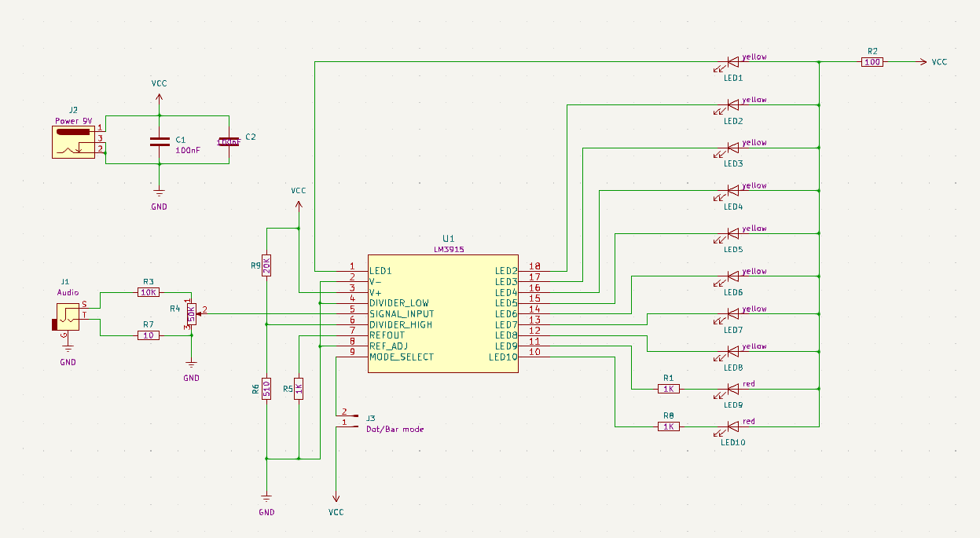Click the SIGNAL_INPUT pin label on U1
980x538 pixels.
pyautogui.click(x=401, y=313)
